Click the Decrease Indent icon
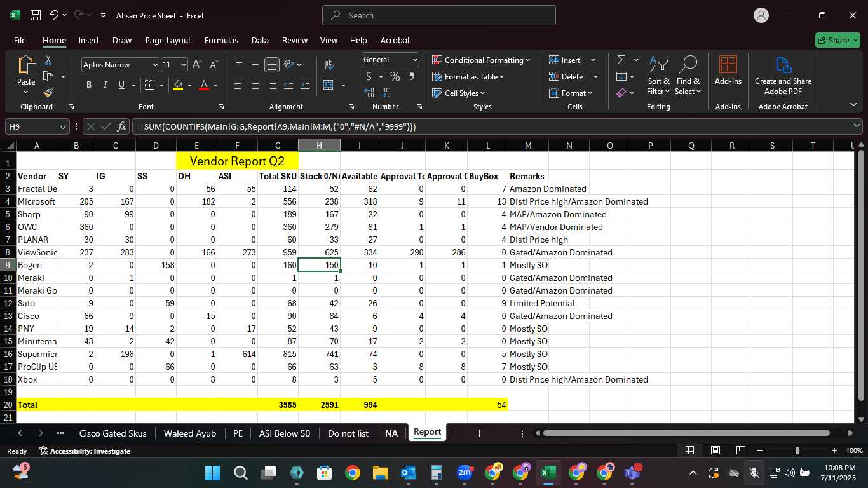868x488 pixels. click(288, 85)
